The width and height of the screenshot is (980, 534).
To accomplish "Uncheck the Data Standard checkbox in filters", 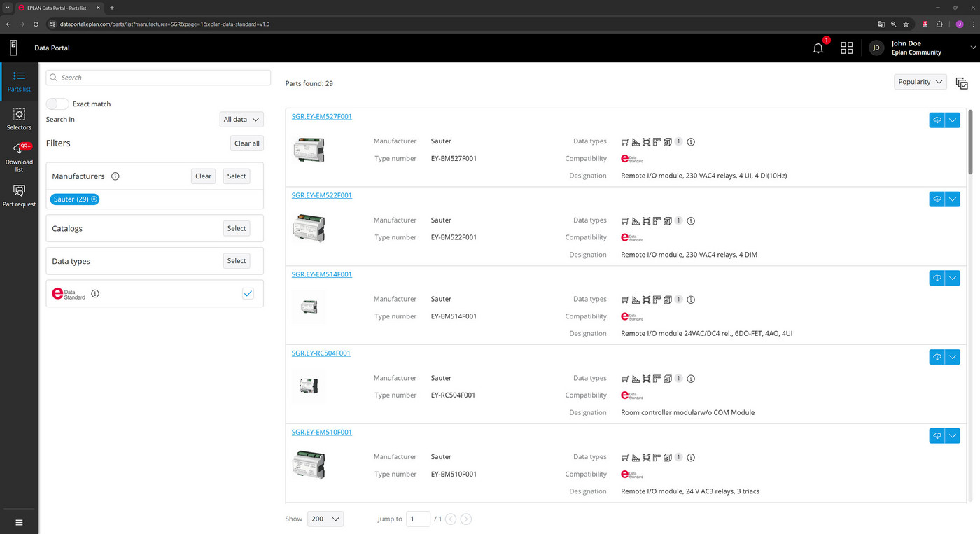I will [x=248, y=293].
